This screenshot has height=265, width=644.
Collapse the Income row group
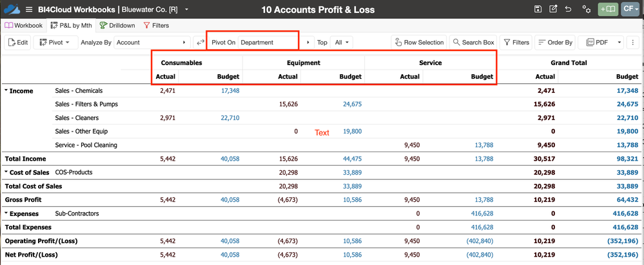[x=6, y=91]
